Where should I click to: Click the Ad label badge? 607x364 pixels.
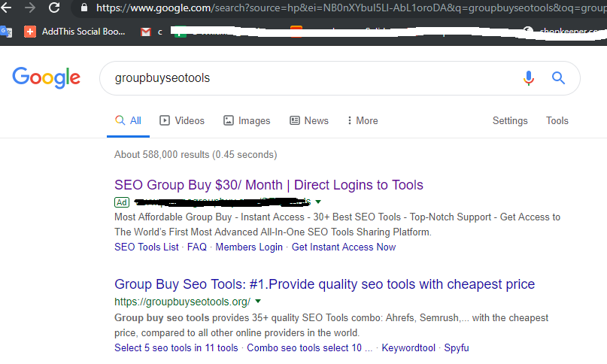pyautogui.click(x=122, y=202)
